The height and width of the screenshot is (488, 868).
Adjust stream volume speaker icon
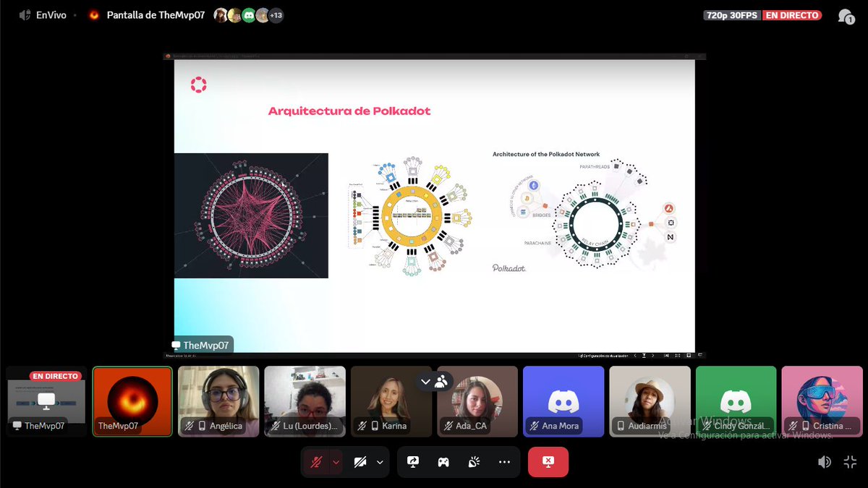point(824,462)
